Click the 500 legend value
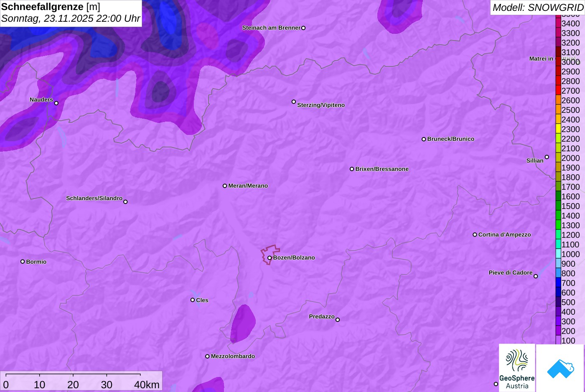This screenshot has width=585, height=392. [x=568, y=302]
